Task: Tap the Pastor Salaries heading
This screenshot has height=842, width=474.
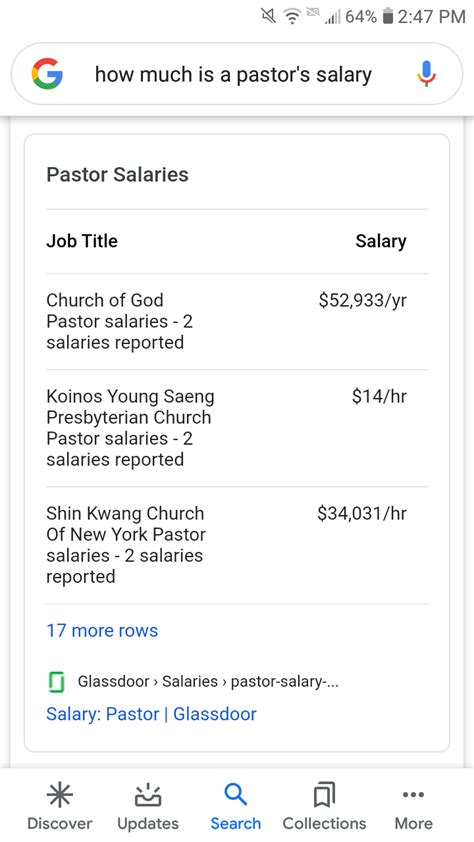Action: 118,175
